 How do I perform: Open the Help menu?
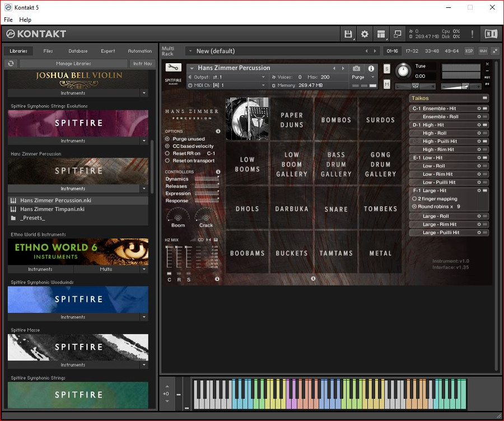tap(25, 20)
